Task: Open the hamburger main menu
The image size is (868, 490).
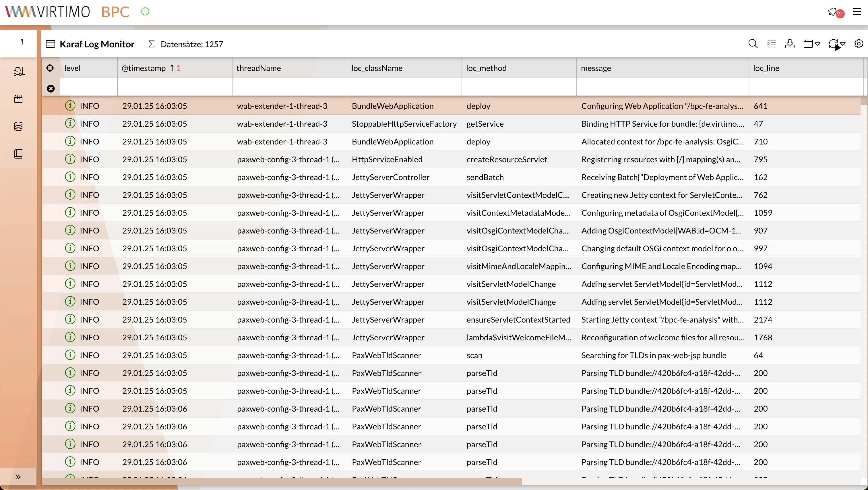Action: (x=857, y=12)
